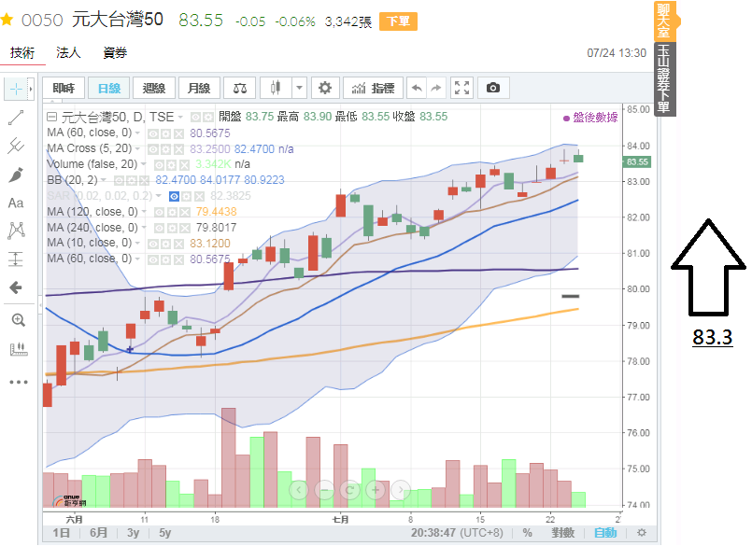Screen dimensions: 752x560
Task: Click the candlestick chart style icon
Action: [x=276, y=88]
